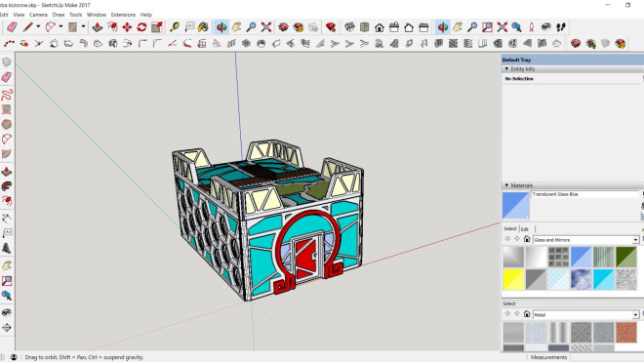Pick the green translucent glass swatch
The width and height of the screenshot is (644, 362).
click(x=625, y=257)
